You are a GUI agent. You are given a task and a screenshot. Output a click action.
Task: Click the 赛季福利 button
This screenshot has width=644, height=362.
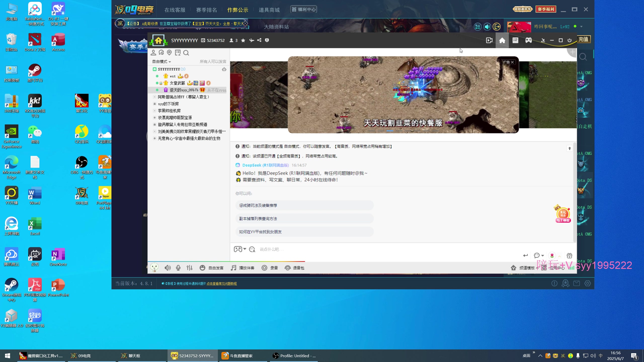click(546, 9)
